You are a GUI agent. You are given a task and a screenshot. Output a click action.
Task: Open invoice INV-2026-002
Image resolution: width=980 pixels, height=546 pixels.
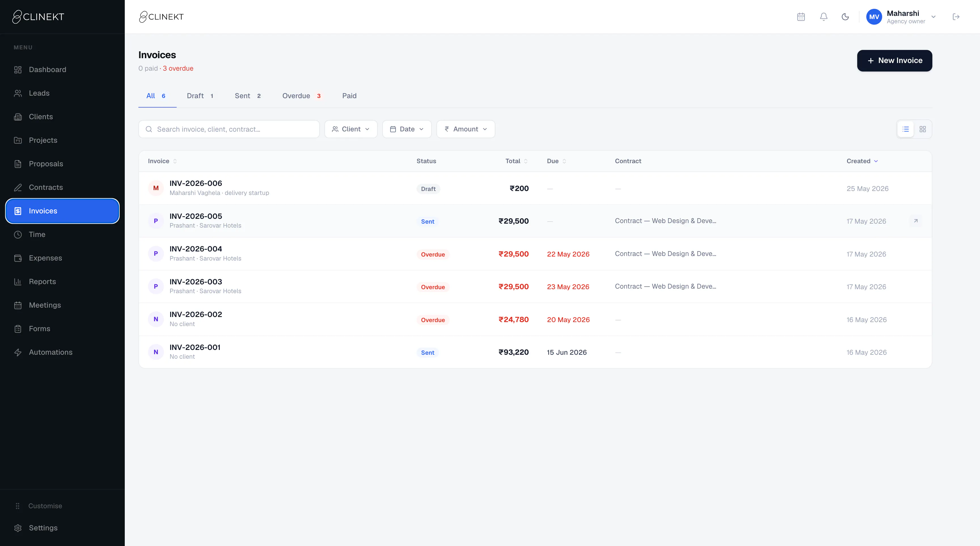pos(535,320)
